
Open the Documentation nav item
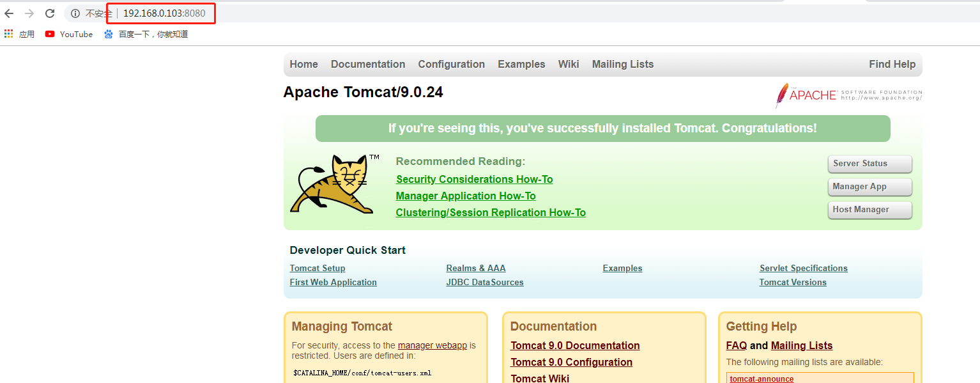click(368, 64)
